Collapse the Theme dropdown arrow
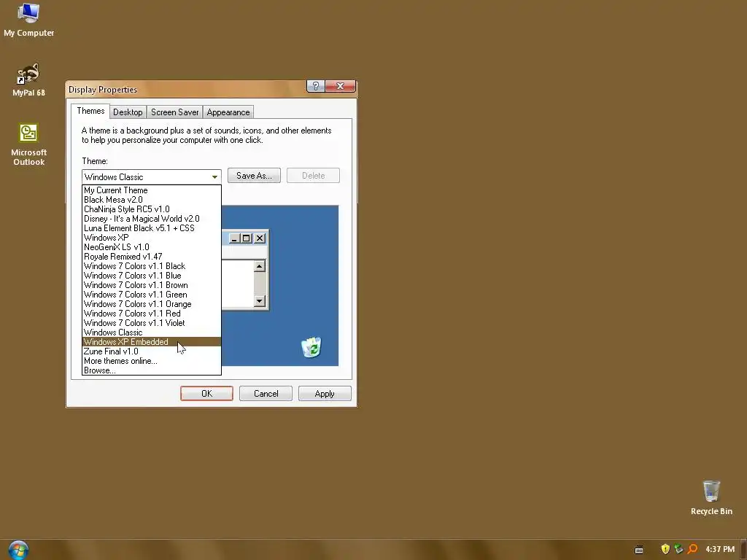 (x=215, y=177)
